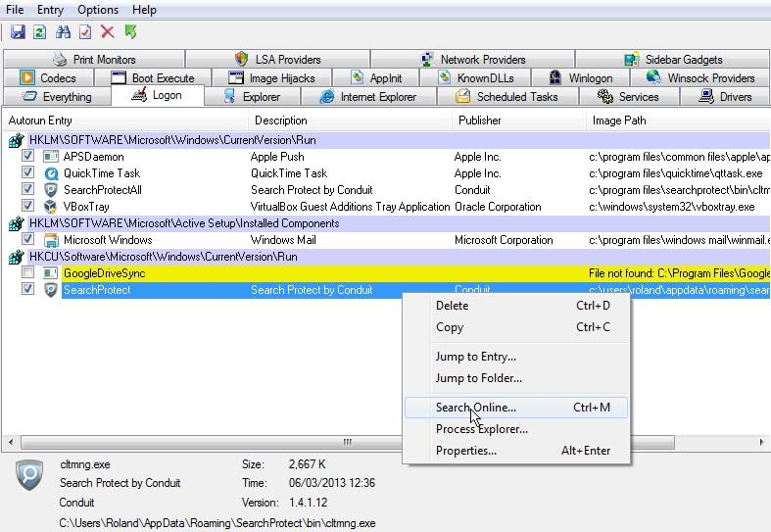Open the Entry menu
Screen dimensions: 771x532
point(50,10)
